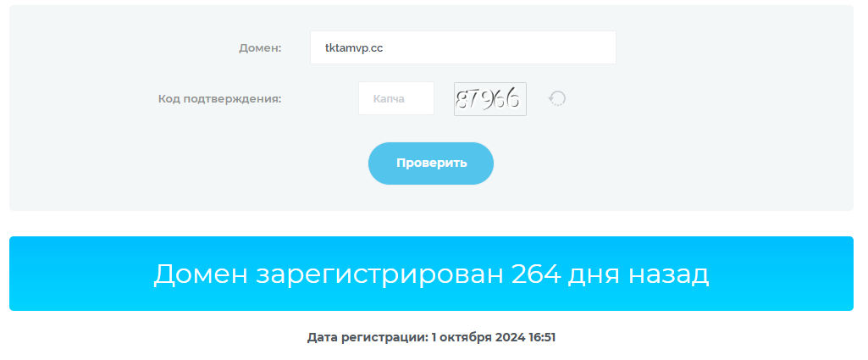The height and width of the screenshot is (360, 868).
Task: Click the domain input field containing tktamvp.cc
Action: coord(462,47)
